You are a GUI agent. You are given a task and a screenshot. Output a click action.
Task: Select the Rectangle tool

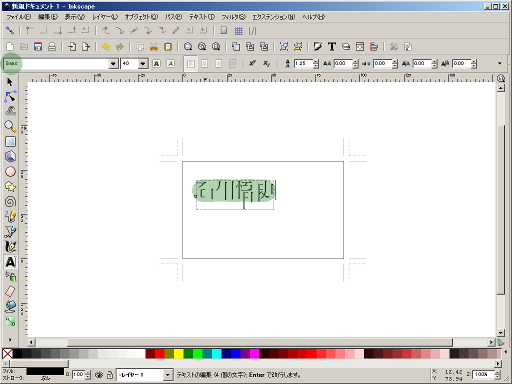coord(10,142)
